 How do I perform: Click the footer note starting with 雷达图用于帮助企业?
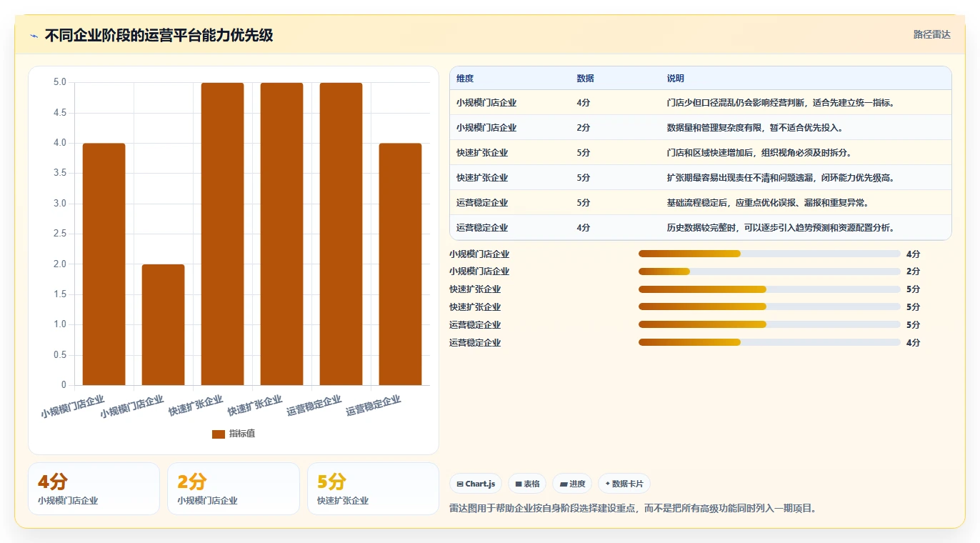[x=633, y=509]
